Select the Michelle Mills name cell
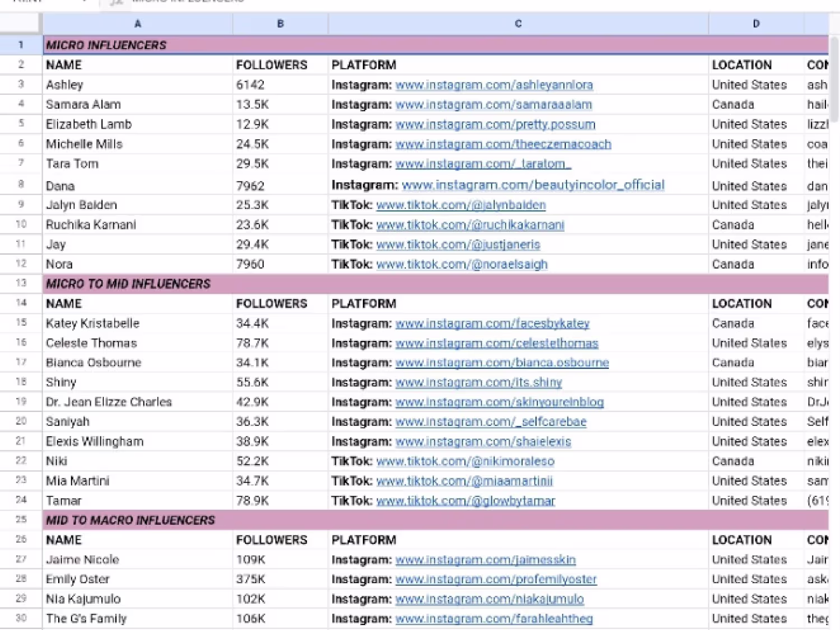Screen dimensions: 840x630 pos(84,144)
